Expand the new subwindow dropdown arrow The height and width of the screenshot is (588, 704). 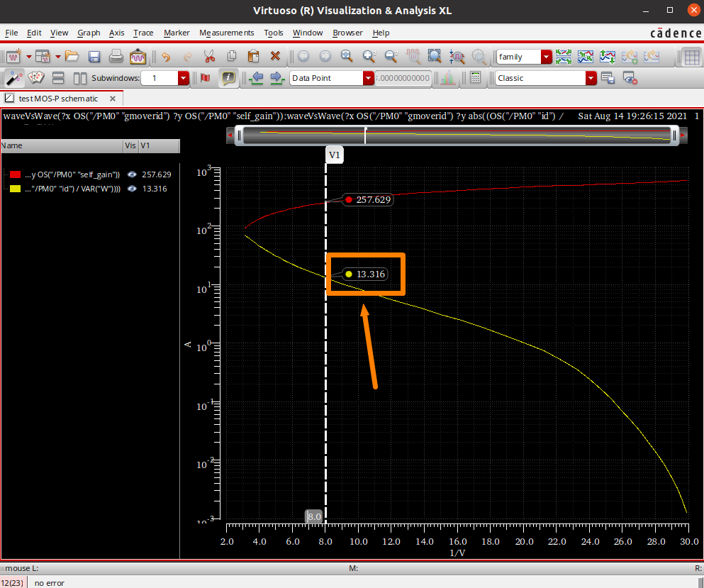click(x=58, y=57)
